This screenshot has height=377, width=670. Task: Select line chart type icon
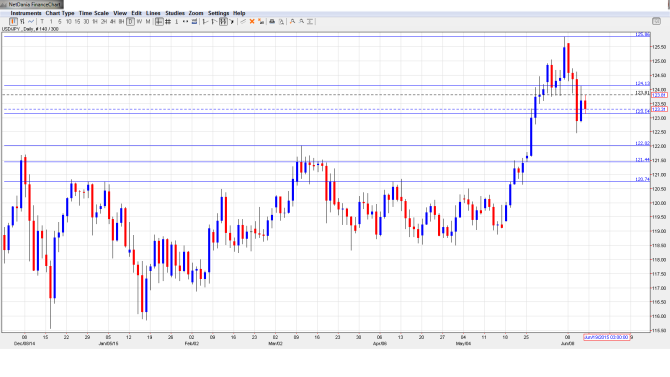pyautogui.click(x=31, y=21)
